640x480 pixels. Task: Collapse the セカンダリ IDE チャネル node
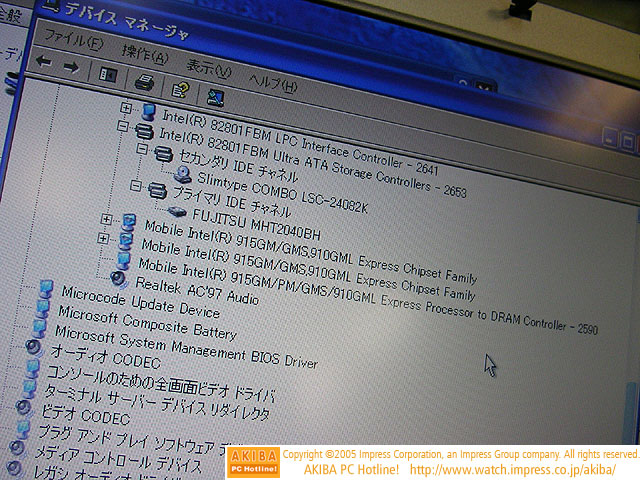(140, 149)
